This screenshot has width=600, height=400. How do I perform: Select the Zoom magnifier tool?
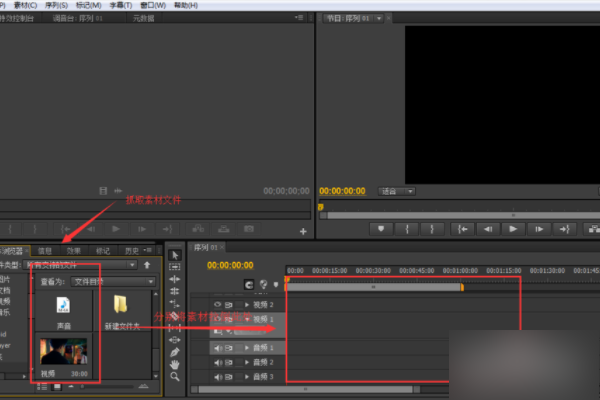175,377
